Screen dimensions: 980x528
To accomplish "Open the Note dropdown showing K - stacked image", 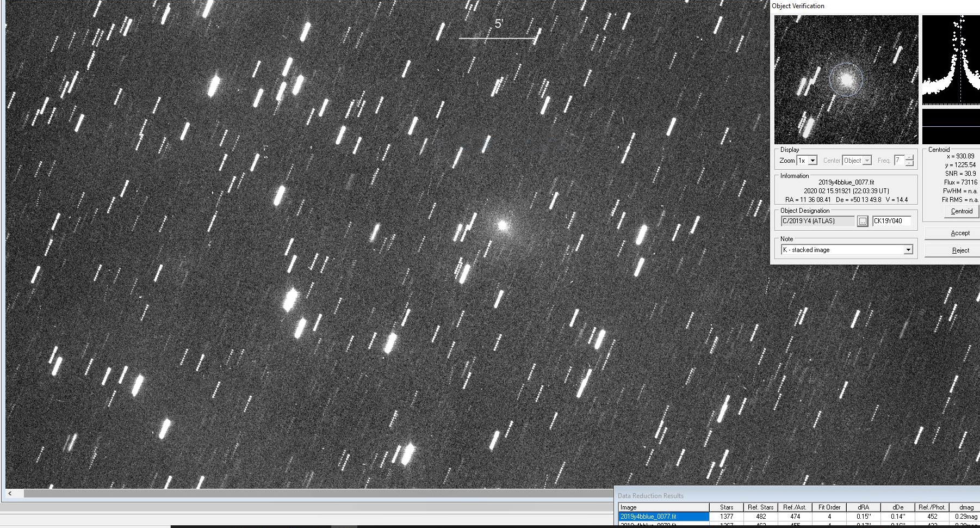I will pos(908,250).
